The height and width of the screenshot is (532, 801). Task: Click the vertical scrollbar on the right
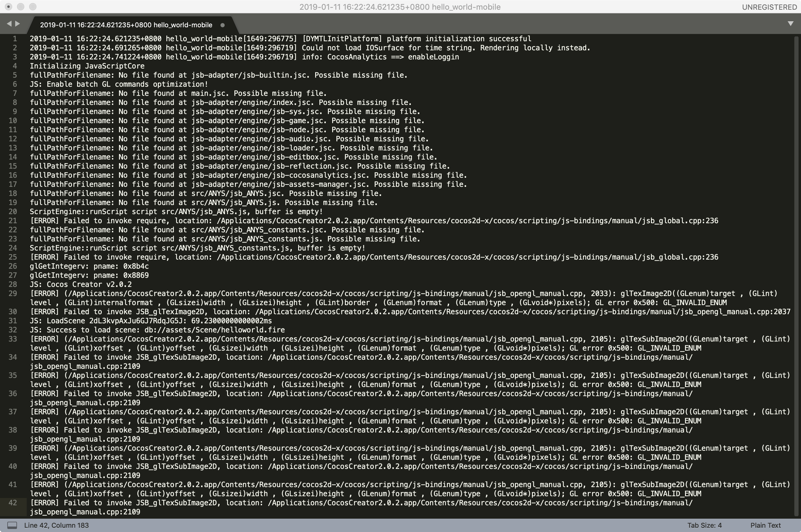pyautogui.click(x=796, y=271)
